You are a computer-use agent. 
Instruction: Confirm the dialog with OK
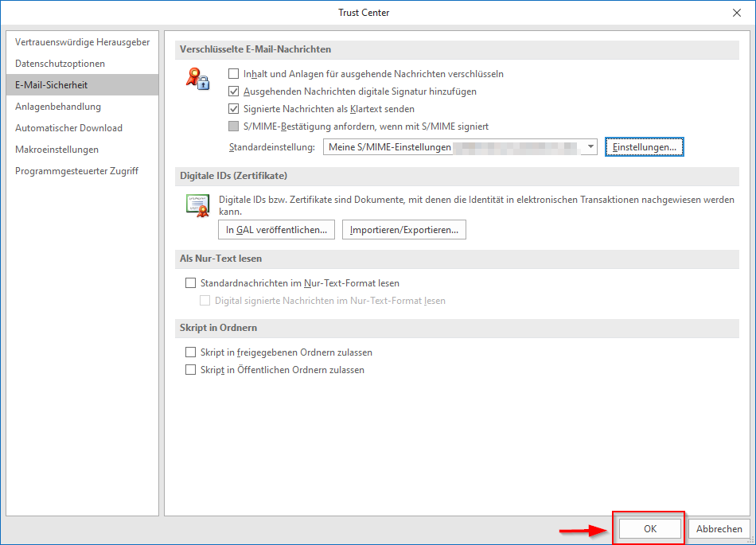click(650, 529)
